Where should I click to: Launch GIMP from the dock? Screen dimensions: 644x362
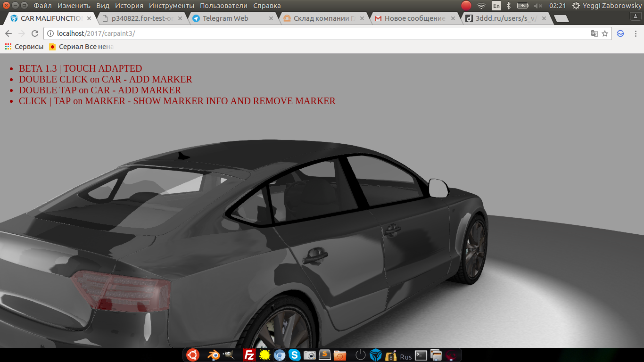coord(229,355)
